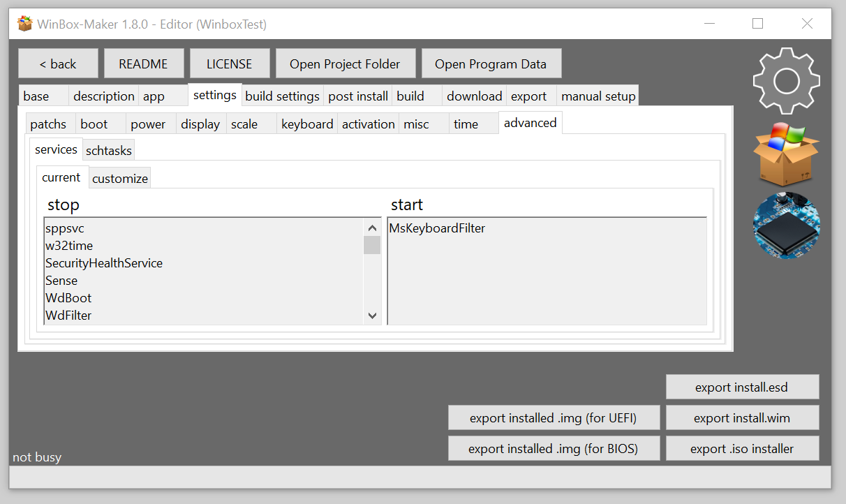846x504 pixels.
Task: Click Open Program Data
Action: (x=491, y=64)
